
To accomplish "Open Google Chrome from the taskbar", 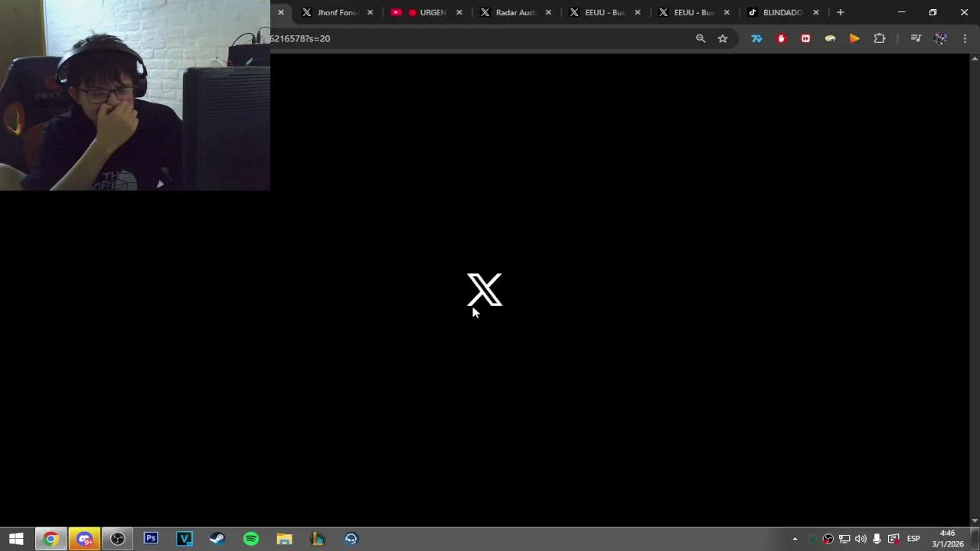I will pyautogui.click(x=51, y=539).
